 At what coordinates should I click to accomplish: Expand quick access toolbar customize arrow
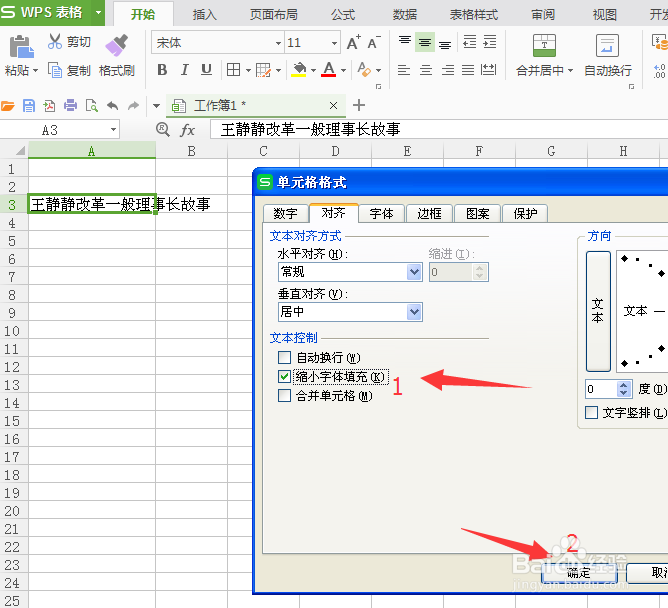(156, 106)
